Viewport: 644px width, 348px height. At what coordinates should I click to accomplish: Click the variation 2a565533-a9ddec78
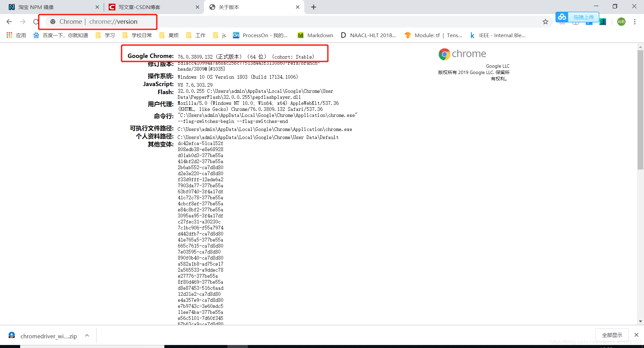pos(201,270)
